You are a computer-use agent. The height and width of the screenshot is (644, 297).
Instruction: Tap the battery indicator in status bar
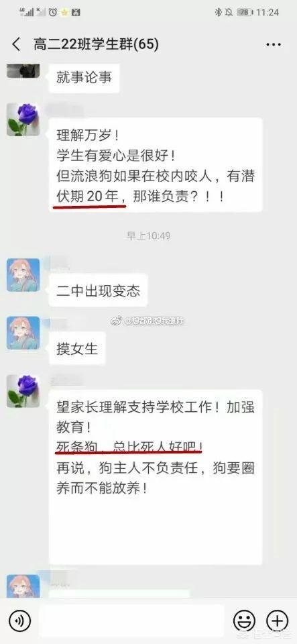coord(245,12)
